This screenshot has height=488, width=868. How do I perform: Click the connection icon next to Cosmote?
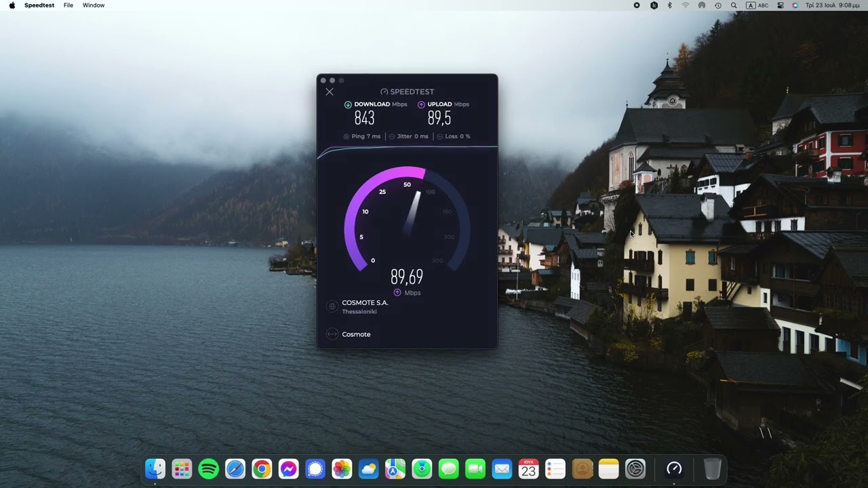332,334
